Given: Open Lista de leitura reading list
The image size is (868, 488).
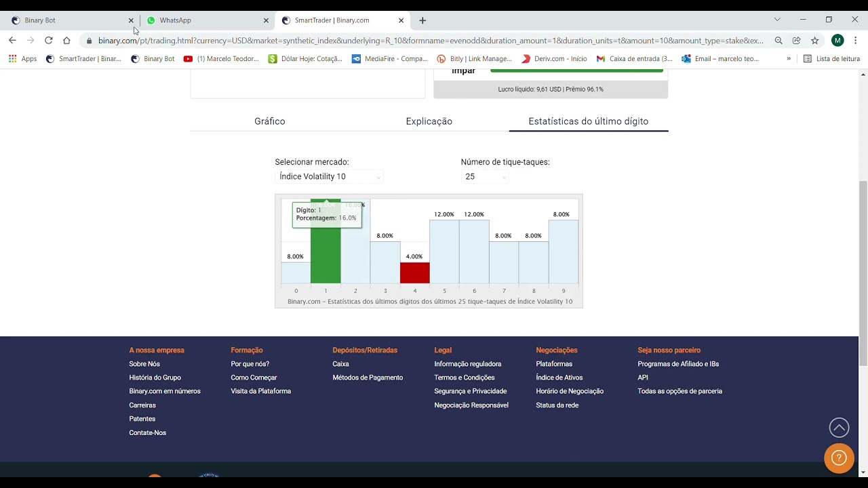Looking at the screenshot, I should pyautogui.click(x=831, y=59).
